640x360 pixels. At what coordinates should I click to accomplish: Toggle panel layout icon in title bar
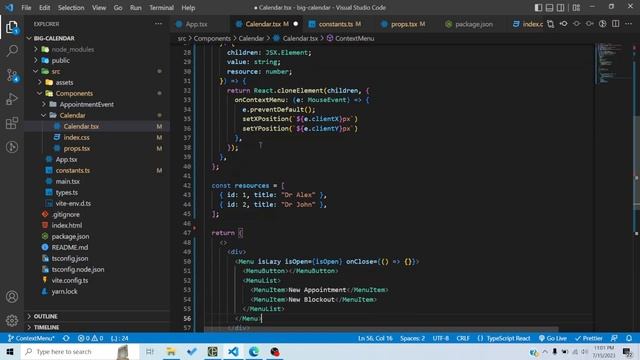(549, 7)
